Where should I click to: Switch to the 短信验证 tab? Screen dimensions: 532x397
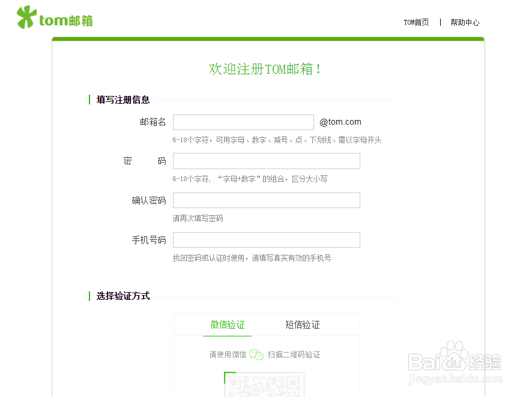coord(302,325)
